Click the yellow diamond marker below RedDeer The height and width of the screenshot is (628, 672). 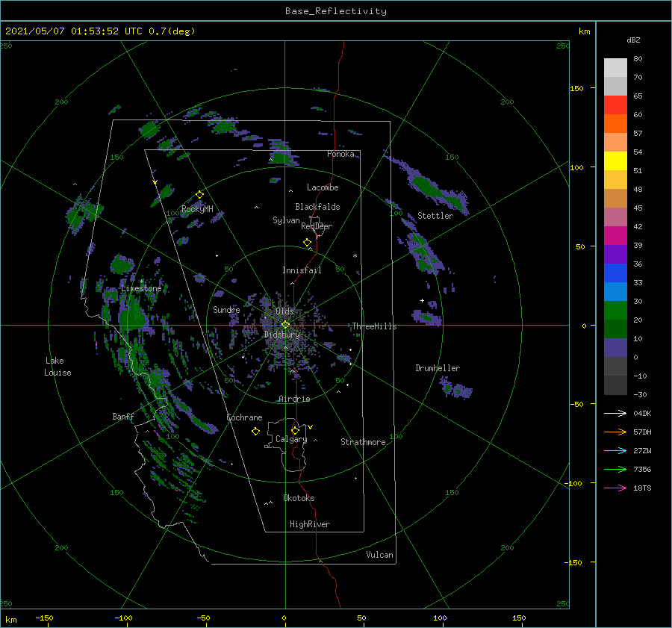(308, 243)
